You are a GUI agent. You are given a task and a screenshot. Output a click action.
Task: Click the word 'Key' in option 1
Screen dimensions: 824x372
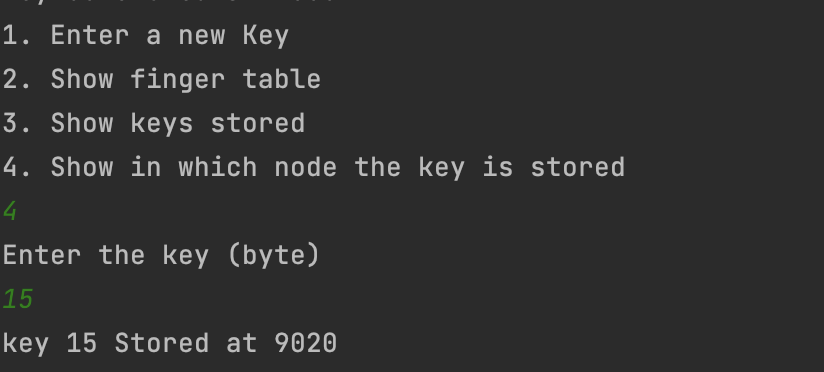266,36
